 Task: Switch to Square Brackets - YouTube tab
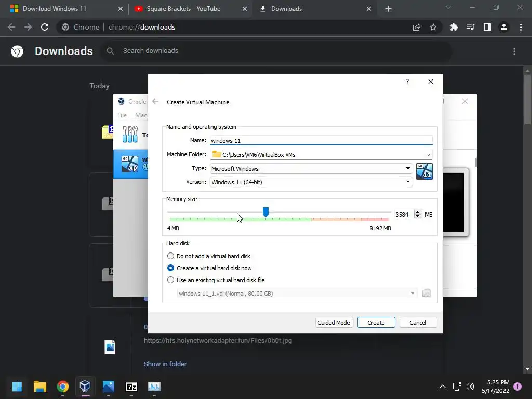[190, 9]
